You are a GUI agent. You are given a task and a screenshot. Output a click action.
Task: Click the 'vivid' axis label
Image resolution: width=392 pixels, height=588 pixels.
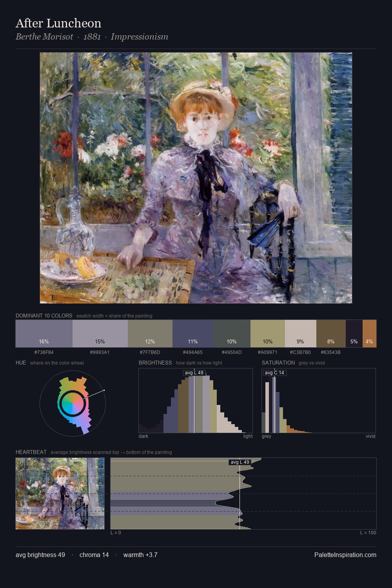(370, 436)
